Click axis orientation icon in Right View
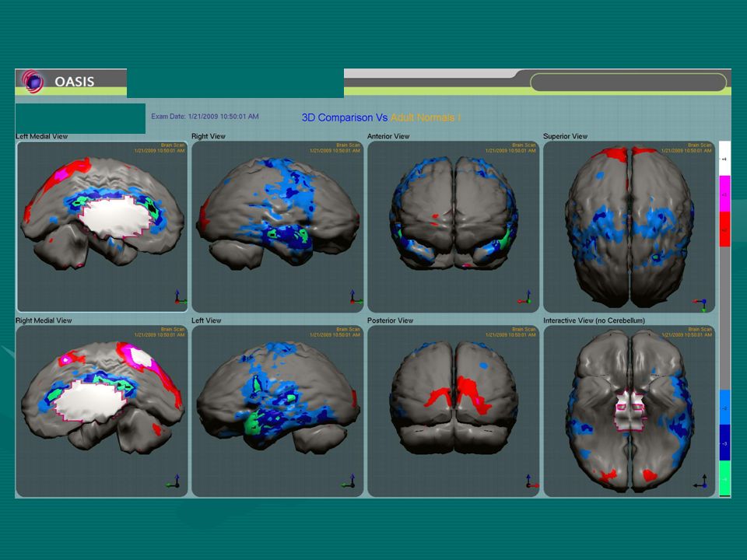The height and width of the screenshot is (560, 747). 356,297
